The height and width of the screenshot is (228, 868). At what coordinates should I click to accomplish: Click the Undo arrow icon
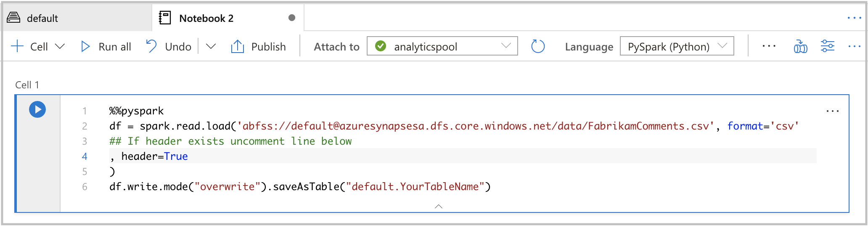151,46
